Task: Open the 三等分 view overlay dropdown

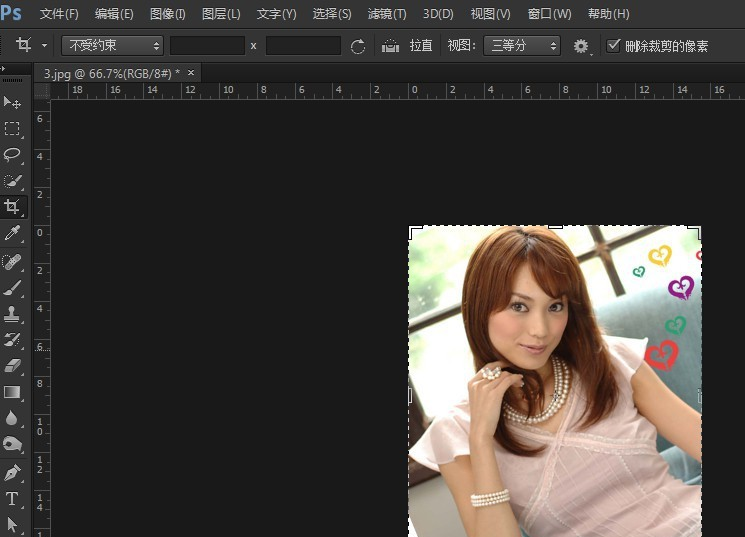Action: [522, 46]
